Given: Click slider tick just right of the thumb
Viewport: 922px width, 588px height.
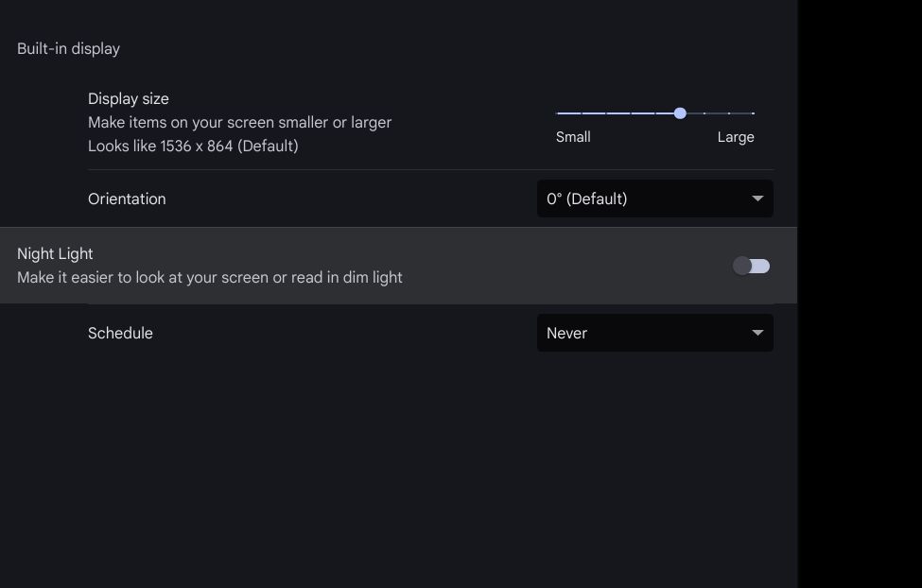Looking at the screenshot, I should (705, 113).
